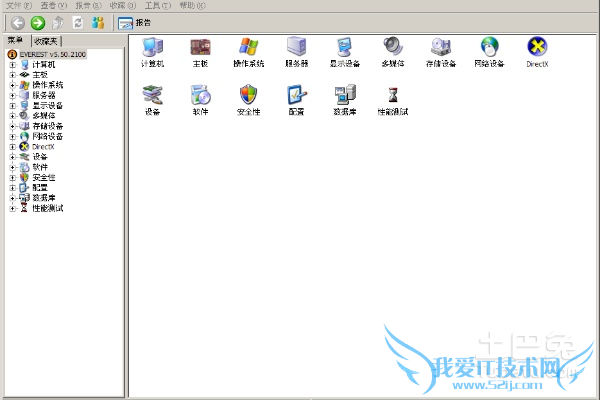Image resolution: width=600 pixels, height=400 pixels.
Task: Expand the 显示设备 tree node
Action: [12, 106]
